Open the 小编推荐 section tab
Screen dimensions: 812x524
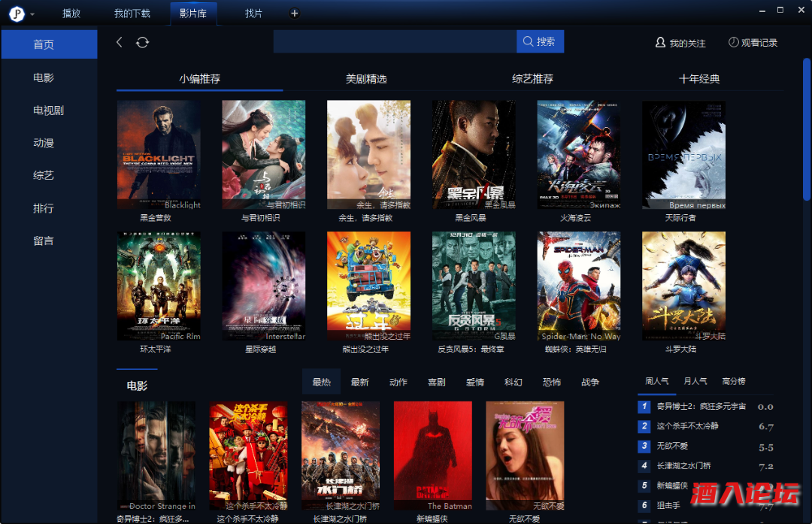pyautogui.click(x=200, y=79)
